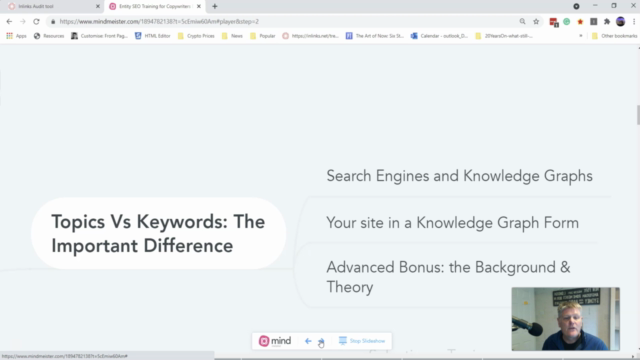Open a new browser tab
This screenshot has height=360, width=640.
[x=215, y=7]
